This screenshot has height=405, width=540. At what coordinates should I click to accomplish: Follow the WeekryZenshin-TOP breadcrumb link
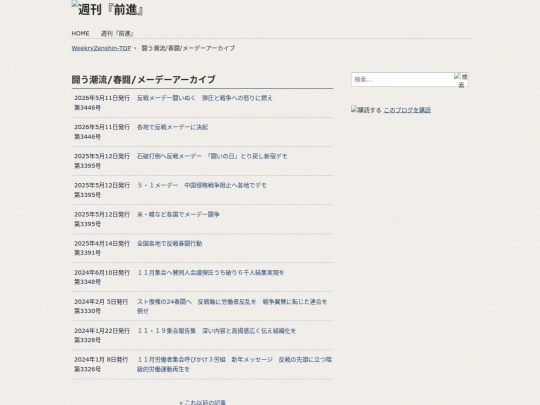pyautogui.click(x=101, y=48)
